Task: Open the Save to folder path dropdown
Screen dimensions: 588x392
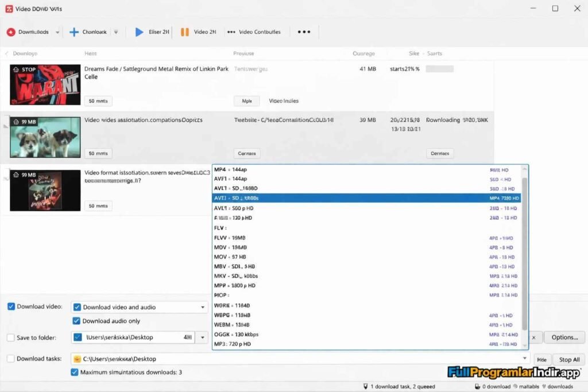Action: (202, 337)
